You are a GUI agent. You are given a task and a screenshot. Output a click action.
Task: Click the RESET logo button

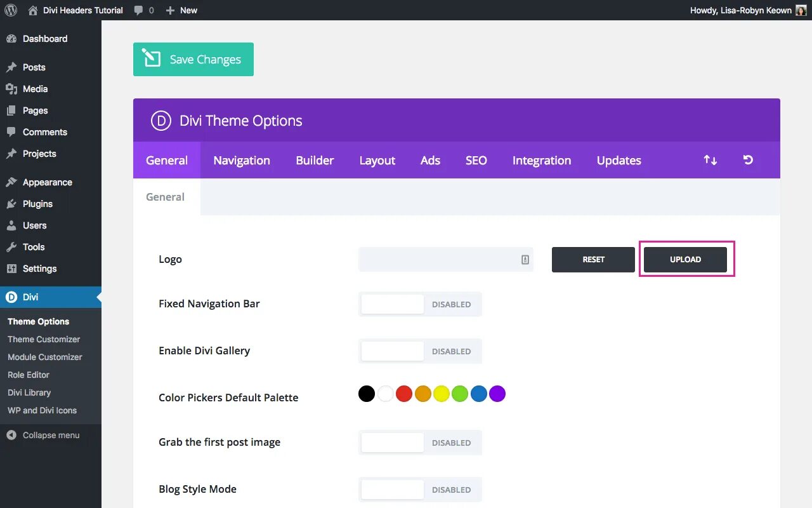pos(593,260)
